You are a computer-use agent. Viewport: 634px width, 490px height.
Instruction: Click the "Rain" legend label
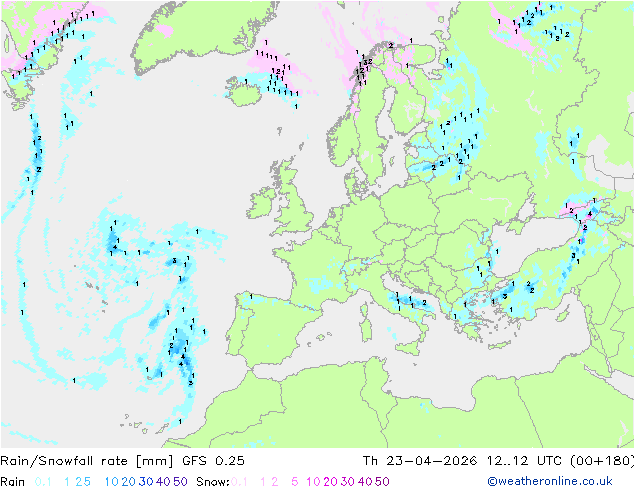(x=13, y=482)
